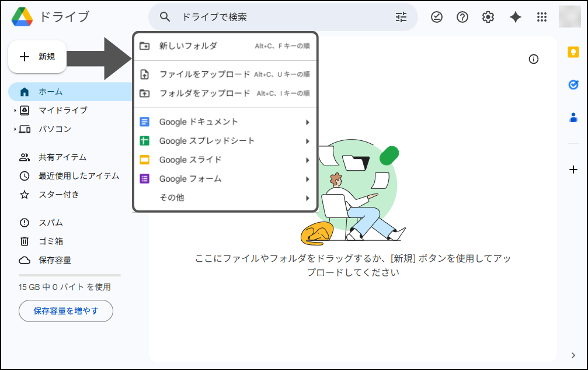Choose フォルダをアップロード menu item

tap(225, 93)
